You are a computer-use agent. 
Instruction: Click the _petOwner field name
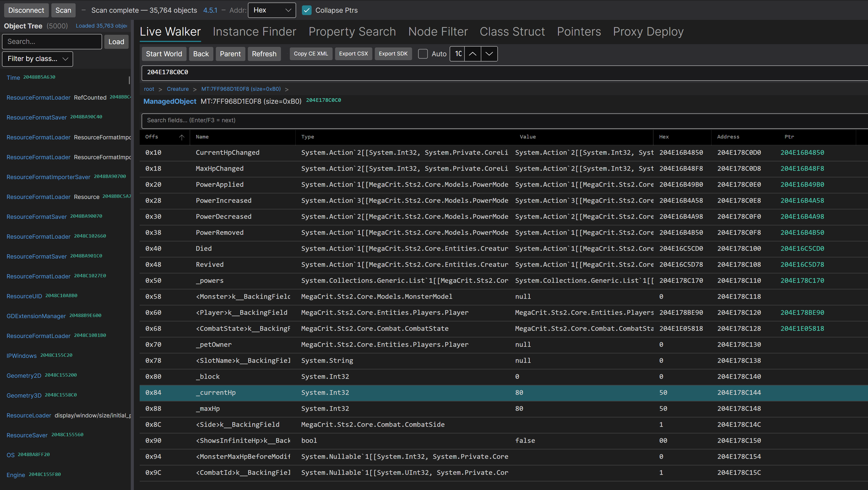(x=214, y=345)
